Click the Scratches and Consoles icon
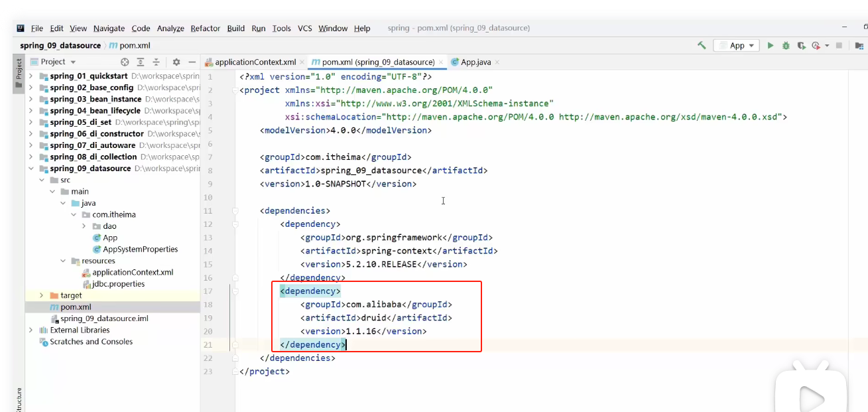868x412 pixels. coord(44,342)
